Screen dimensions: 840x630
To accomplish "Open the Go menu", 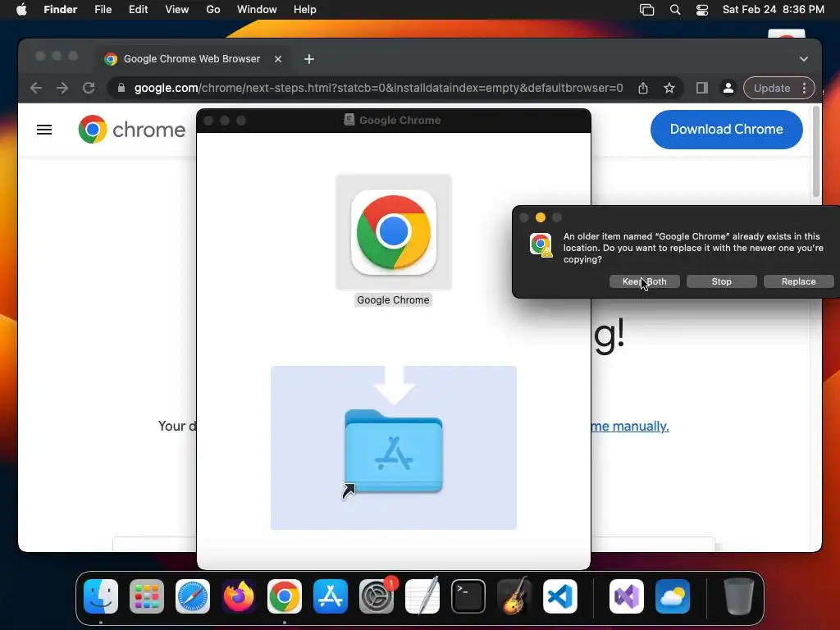I will click(x=213, y=10).
